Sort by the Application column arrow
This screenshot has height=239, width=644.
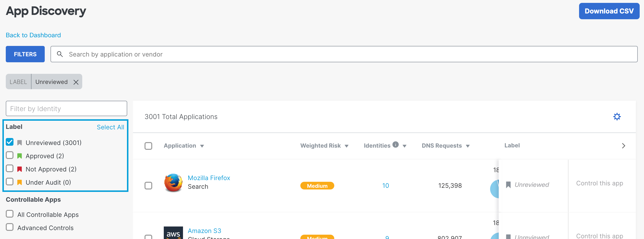point(202,146)
